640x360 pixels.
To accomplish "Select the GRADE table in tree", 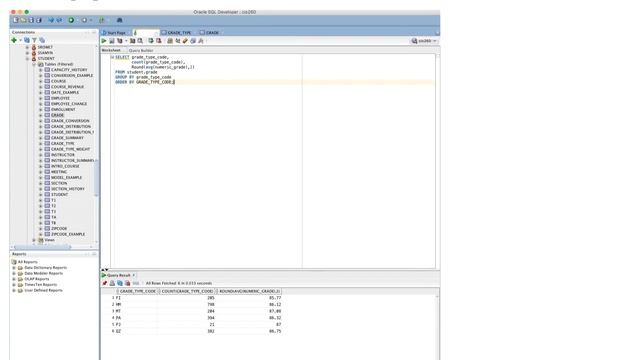I will 58,115.
